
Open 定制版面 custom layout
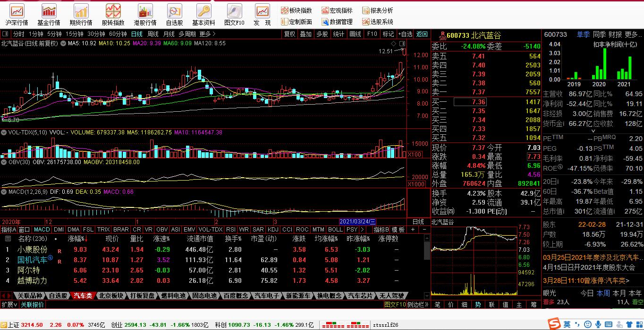tap(296, 22)
